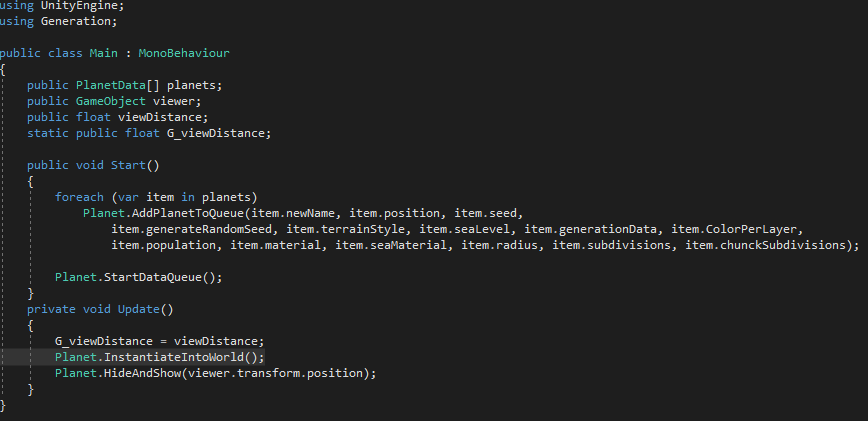Place cursor in Planet.InstantiateIntoWorld() line
Screen dimensions: 868x421
pyautogui.click(x=159, y=357)
